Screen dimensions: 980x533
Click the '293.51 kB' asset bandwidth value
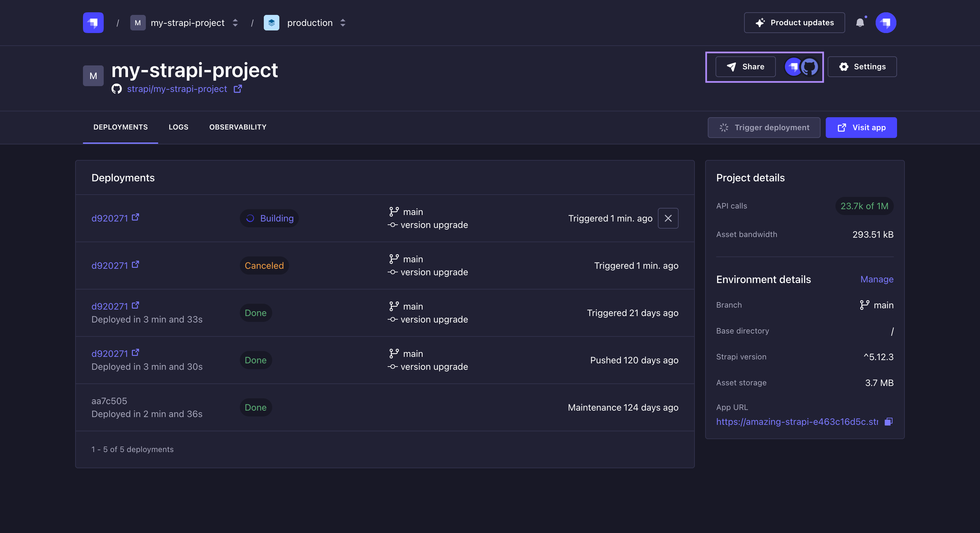click(x=873, y=234)
